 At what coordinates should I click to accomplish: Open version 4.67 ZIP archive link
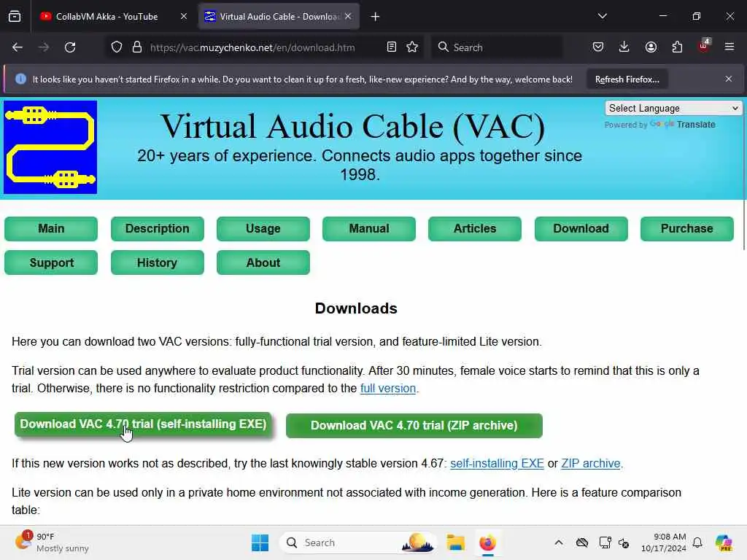point(591,464)
